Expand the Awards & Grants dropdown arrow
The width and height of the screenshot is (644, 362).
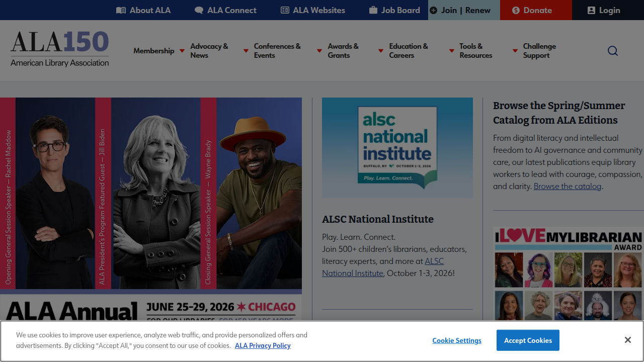(381, 51)
